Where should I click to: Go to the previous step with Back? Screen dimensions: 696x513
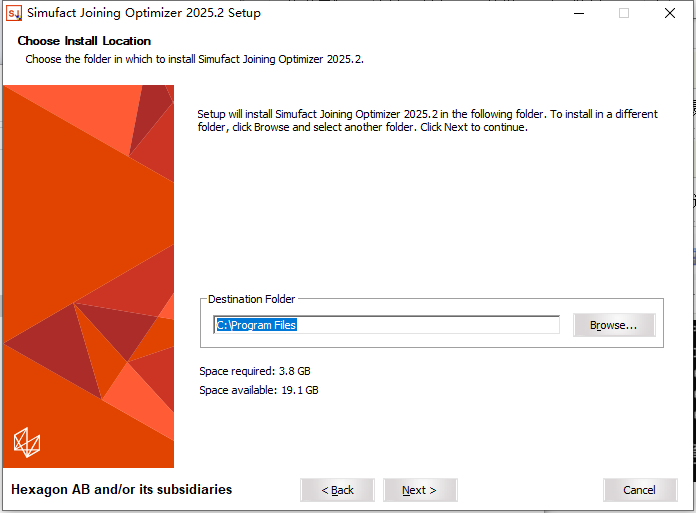[x=337, y=490]
